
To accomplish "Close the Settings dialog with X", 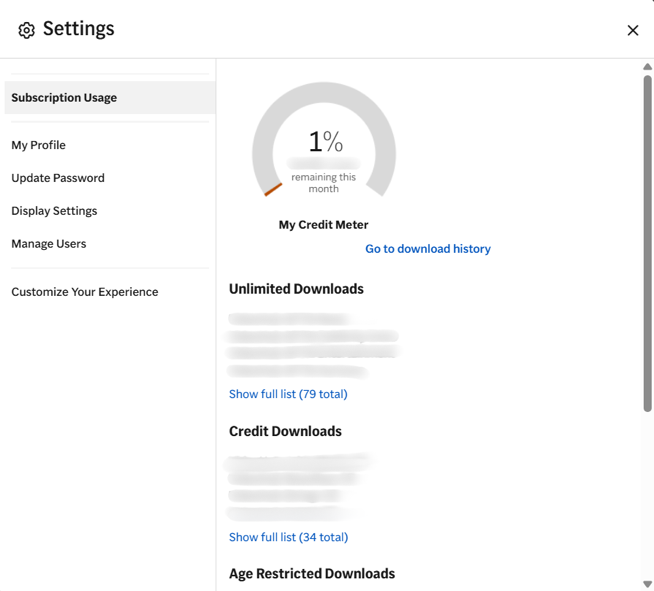I will click(x=632, y=31).
